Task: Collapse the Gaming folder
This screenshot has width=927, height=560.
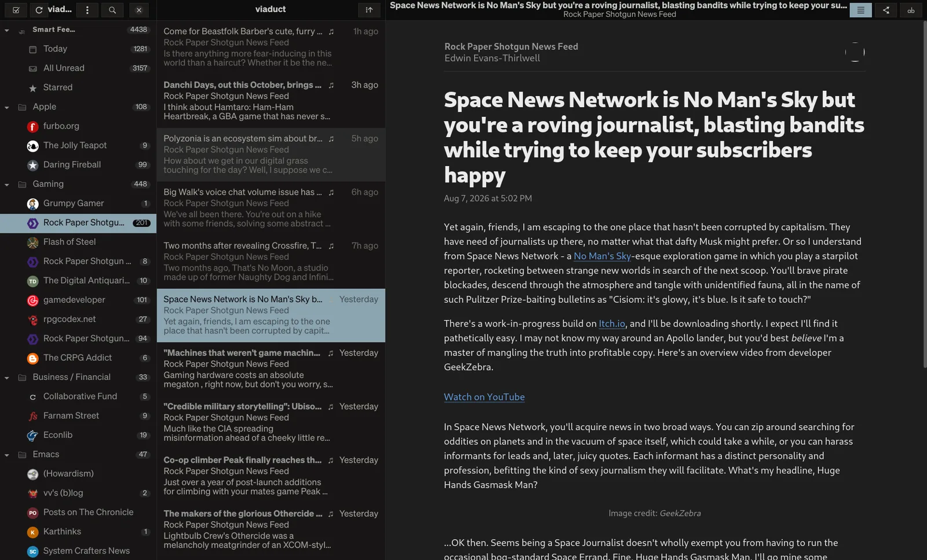Action: pos(7,185)
